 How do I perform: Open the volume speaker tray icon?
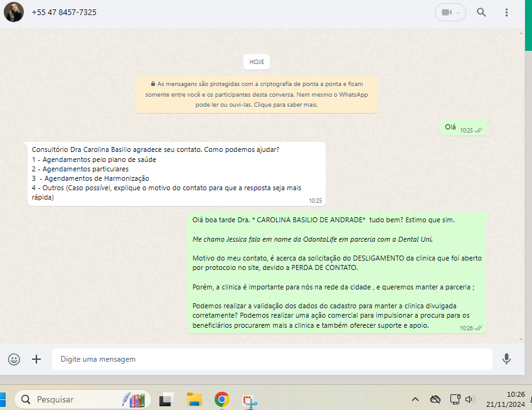click(x=470, y=399)
